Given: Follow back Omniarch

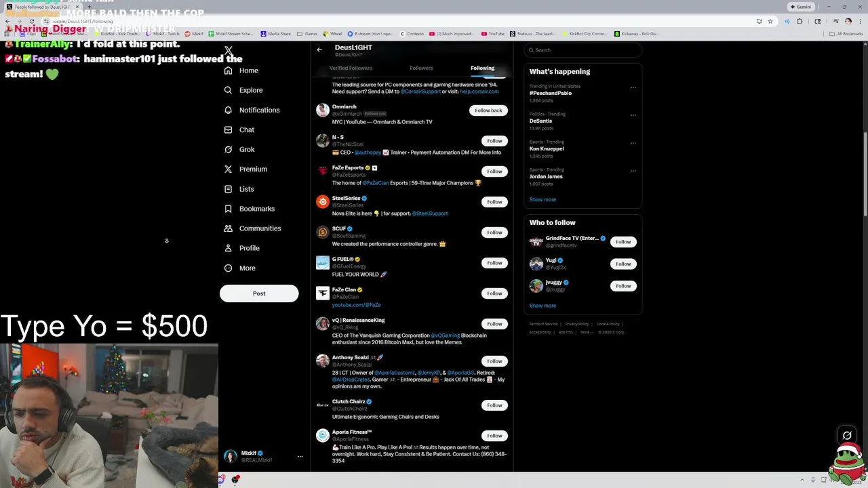Looking at the screenshot, I should pos(488,110).
